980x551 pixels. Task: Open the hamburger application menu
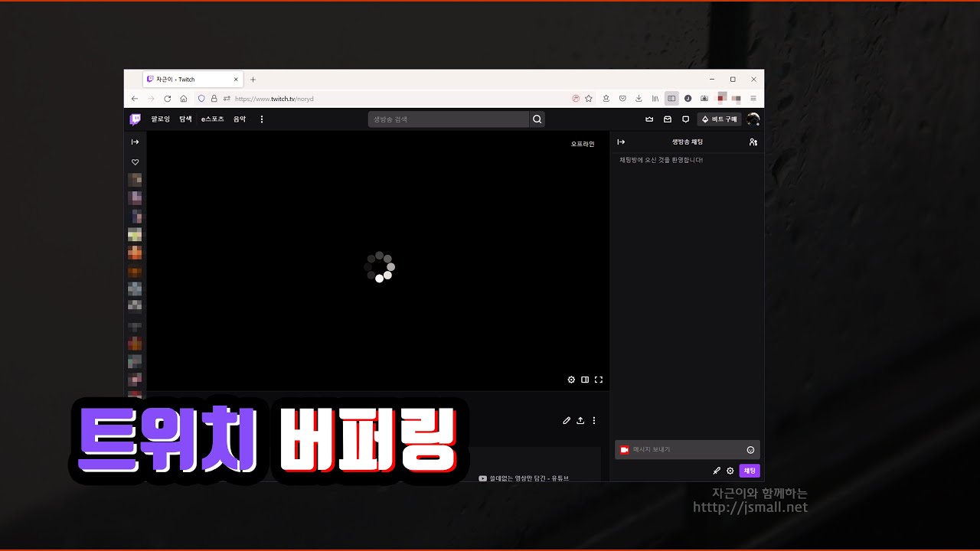pyautogui.click(x=753, y=99)
